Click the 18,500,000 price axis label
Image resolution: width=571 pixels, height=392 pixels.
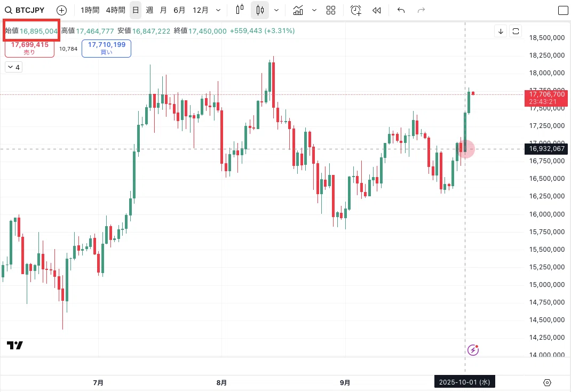coord(546,37)
